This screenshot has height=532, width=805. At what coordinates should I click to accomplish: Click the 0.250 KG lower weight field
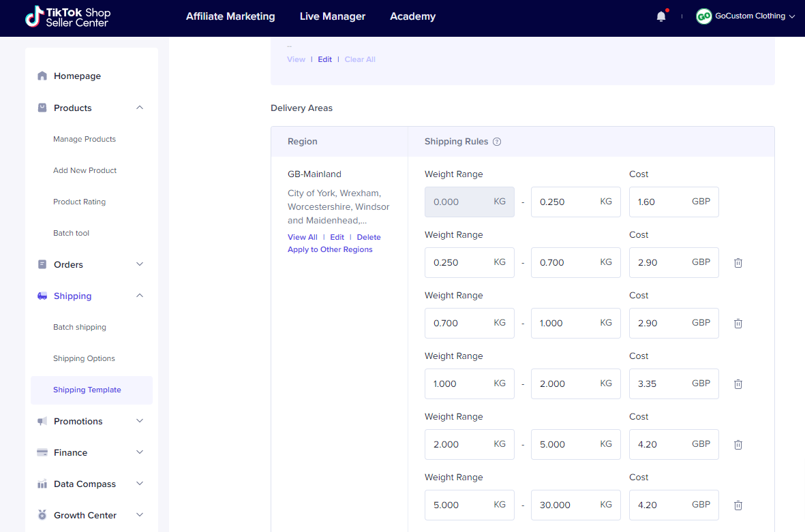(x=469, y=263)
